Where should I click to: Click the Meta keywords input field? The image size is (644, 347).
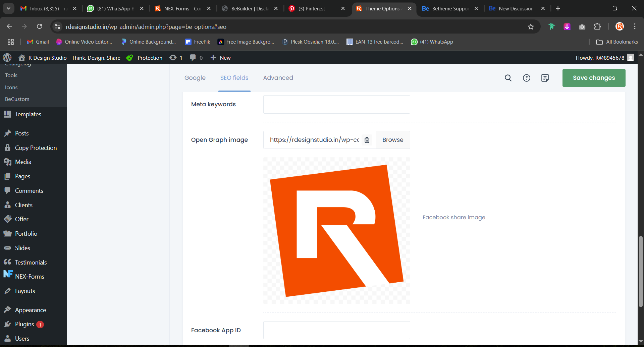point(336,104)
